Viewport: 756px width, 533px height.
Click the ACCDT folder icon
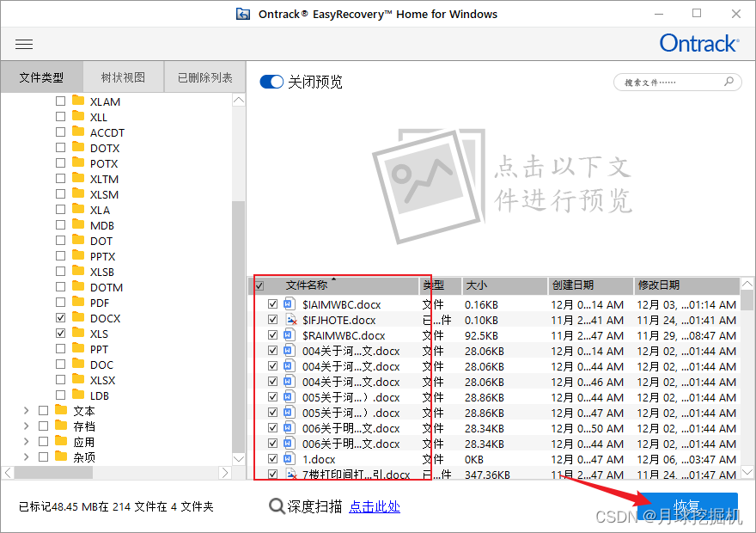(x=78, y=132)
